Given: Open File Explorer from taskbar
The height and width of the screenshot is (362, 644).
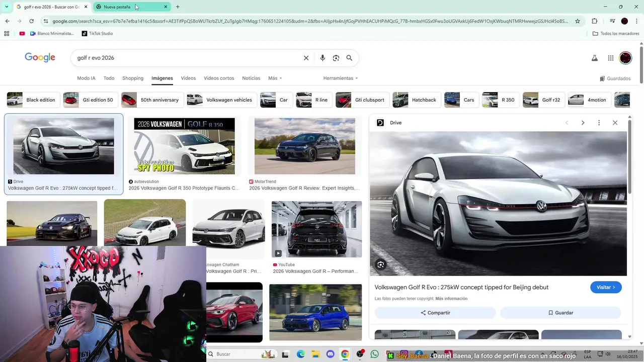Looking at the screenshot, I should tap(315, 354).
